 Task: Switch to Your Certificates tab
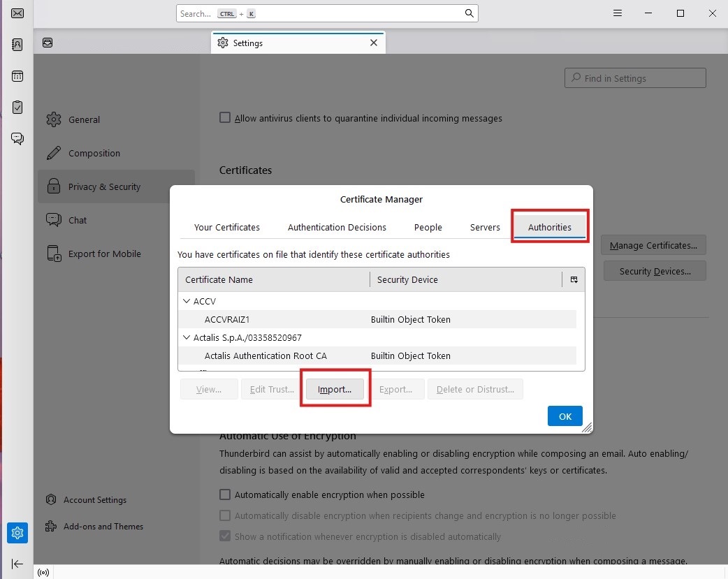226,227
